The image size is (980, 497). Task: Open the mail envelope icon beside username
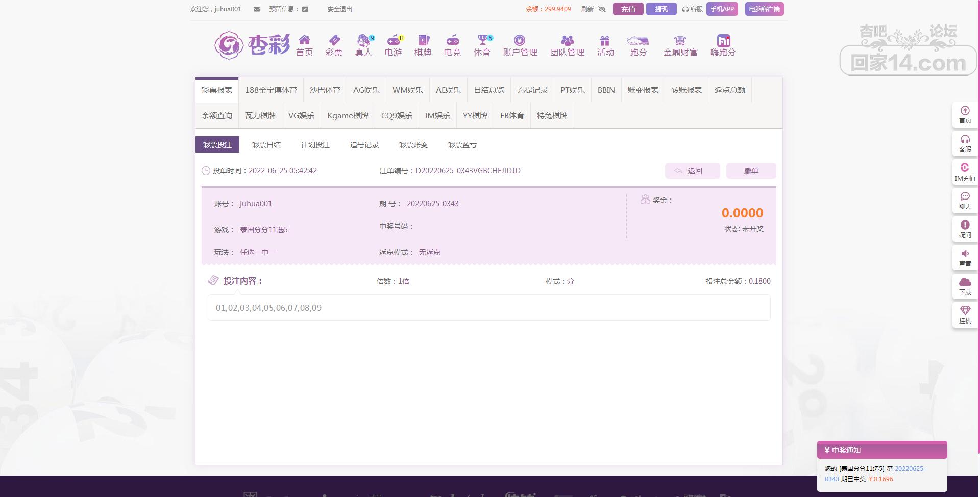[x=257, y=9]
